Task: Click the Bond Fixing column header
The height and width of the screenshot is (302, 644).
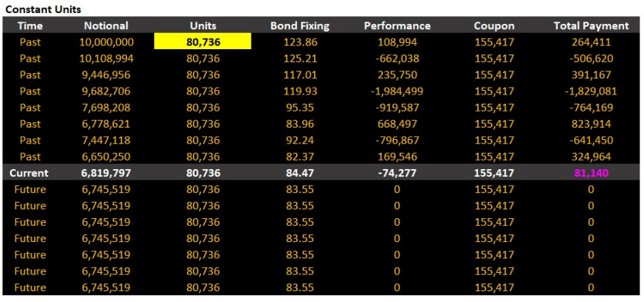Action: pos(300,26)
